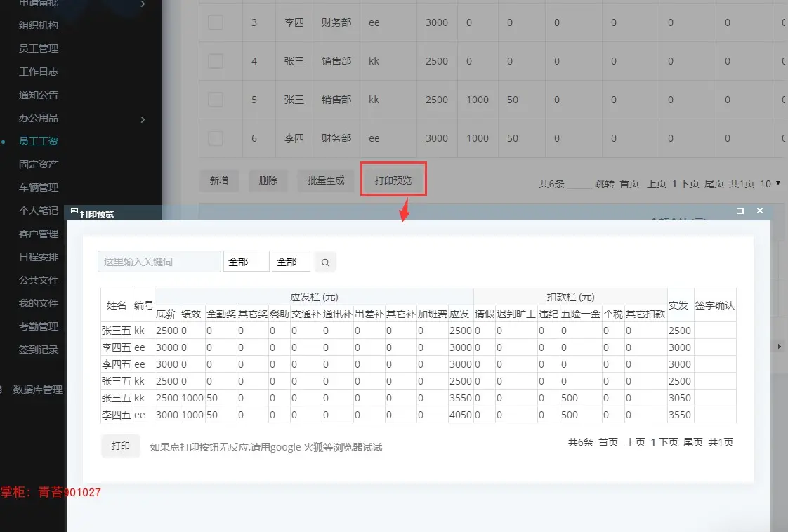This screenshot has width=788, height=532.
Task: Click 上页 link in background pagination
Action: pyautogui.click(x=657, y=184)
